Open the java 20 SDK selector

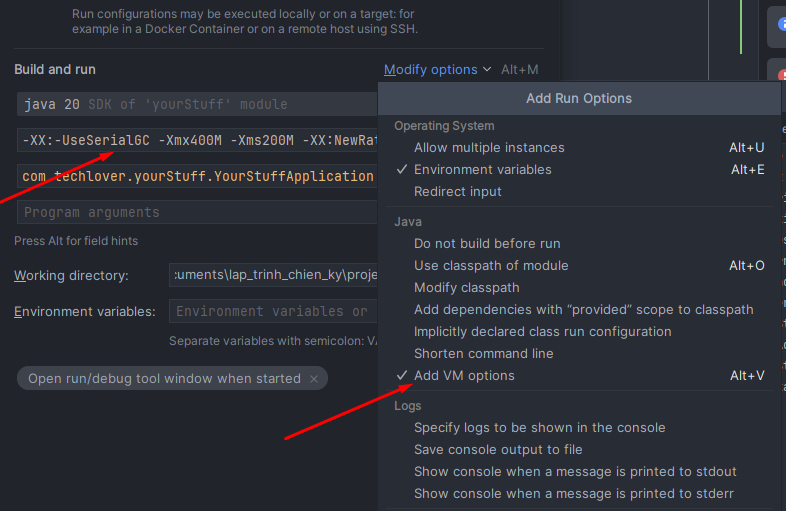[196, 104]
